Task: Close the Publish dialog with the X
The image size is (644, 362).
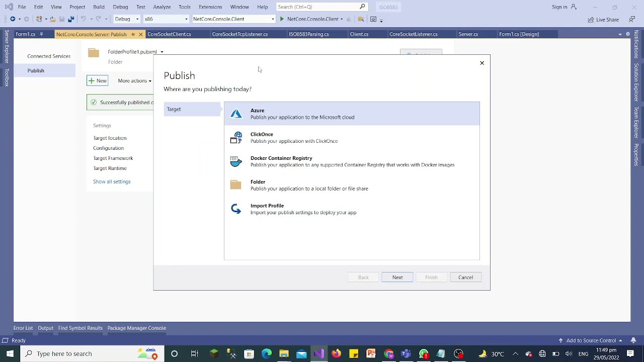Action: click(482, 63)
